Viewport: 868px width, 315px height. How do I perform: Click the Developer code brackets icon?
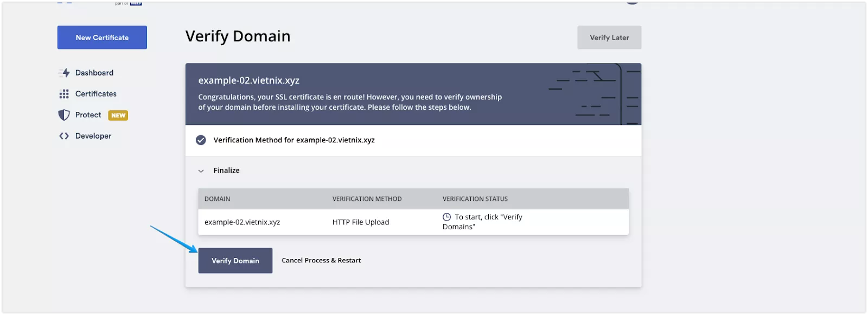coord(64,136)
